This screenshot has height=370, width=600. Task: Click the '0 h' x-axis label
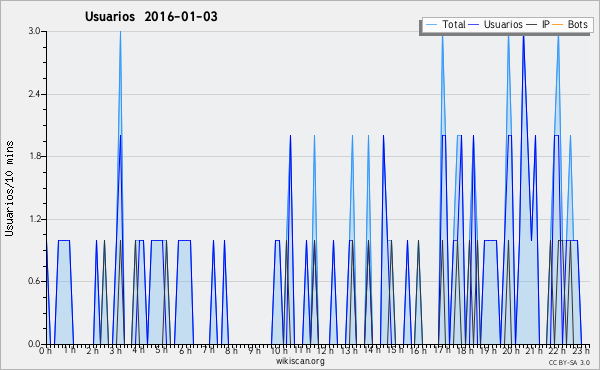[46, 350]
